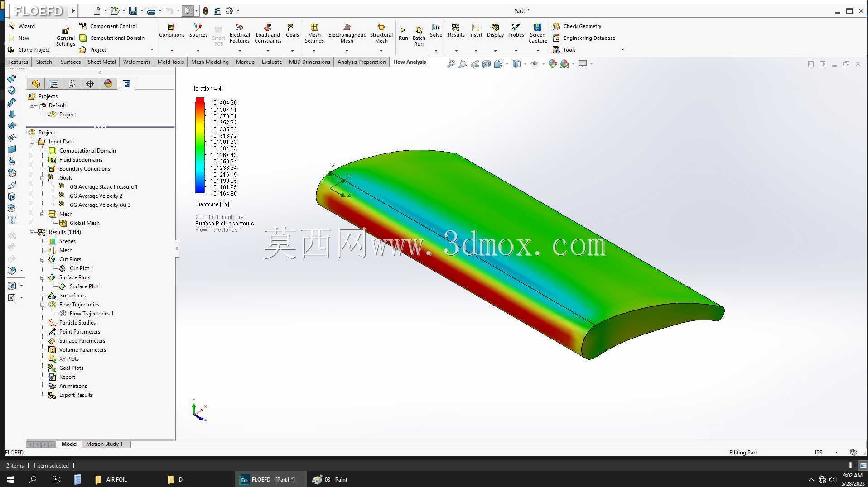The width and height of the screenshot is (868, 487).
Task: Collapse the Input Data tree node
Action: [32, 142]
